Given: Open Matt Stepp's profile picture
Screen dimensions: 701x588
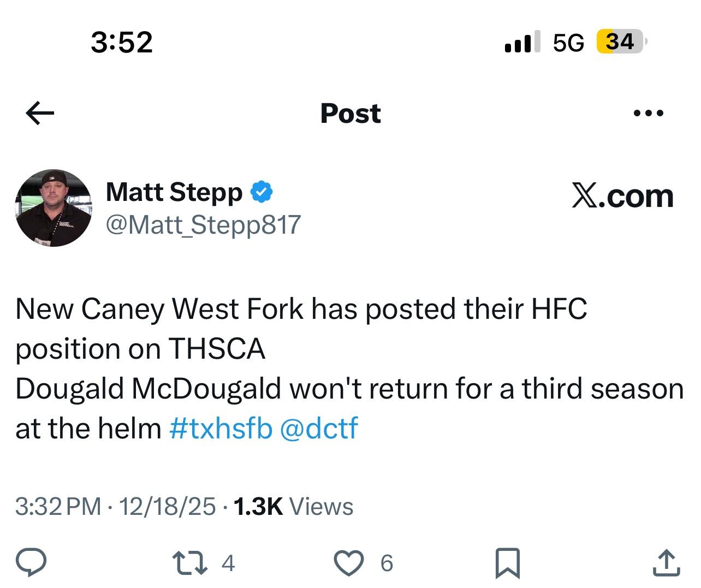Looking at the screenshot, I should (54, 208).
